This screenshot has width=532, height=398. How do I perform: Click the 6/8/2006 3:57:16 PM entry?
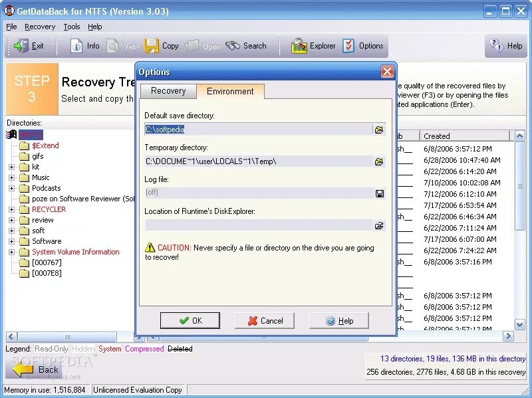coord(458,262)
